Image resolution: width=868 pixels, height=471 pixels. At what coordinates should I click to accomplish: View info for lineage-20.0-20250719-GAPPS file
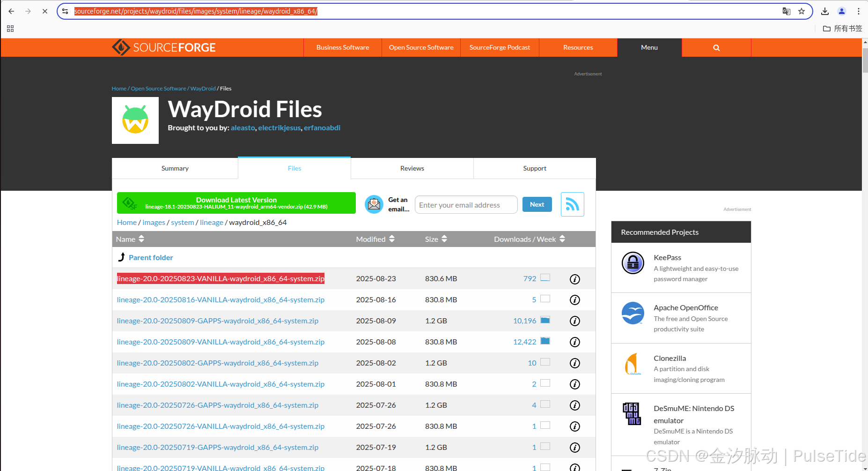[575, 448]
